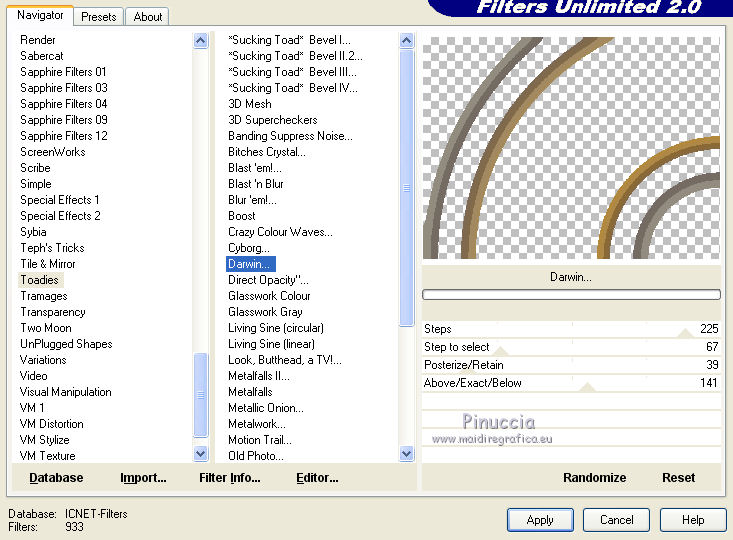The height and width of the screenshot is (540, 733).
Task: Select the ScreenWorks category
Action: 53,152
